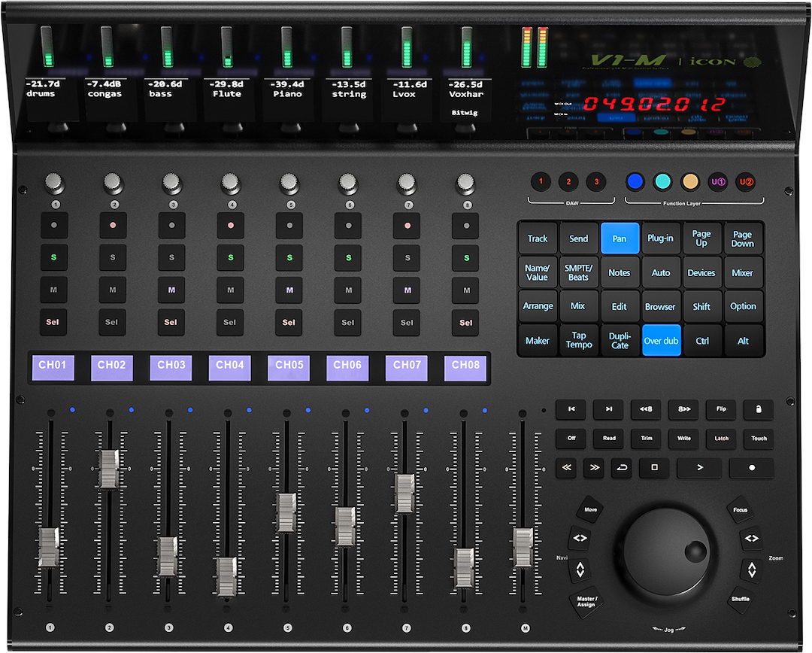Toggle Mute on channel 3 bass
Screen dimensions: 812x653
(x=171, y=290)
